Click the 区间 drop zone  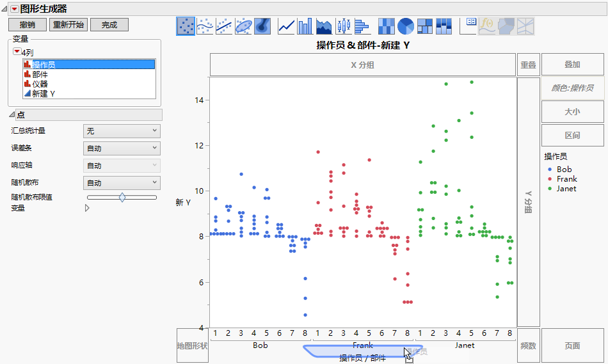click(x=572, y=135)
